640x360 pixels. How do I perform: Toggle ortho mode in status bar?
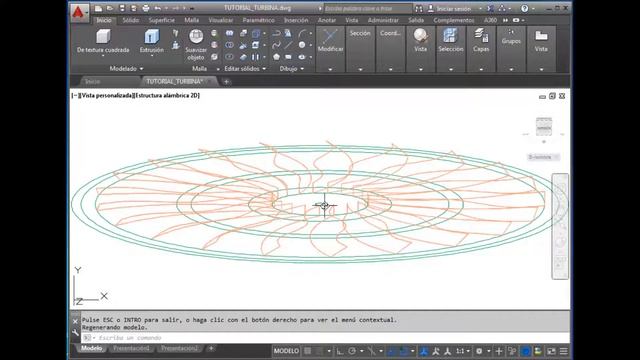pyautogui.click(x=340, y=351)
